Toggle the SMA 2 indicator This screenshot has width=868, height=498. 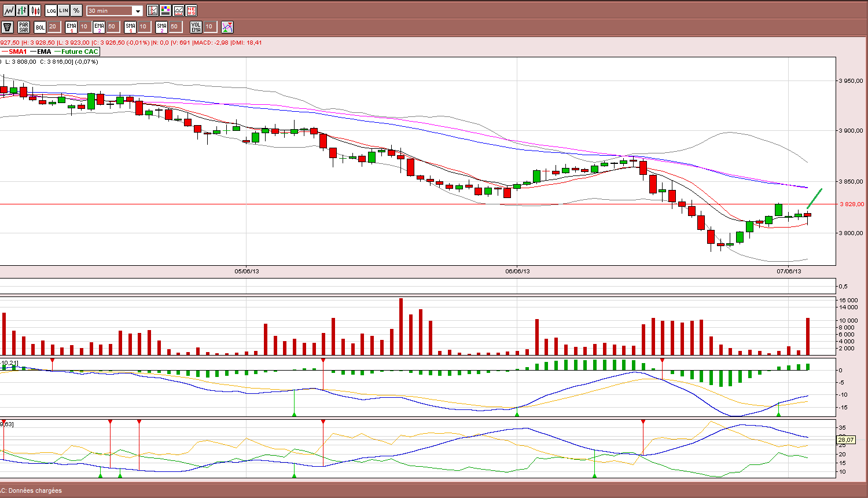[x=161, y=27]
